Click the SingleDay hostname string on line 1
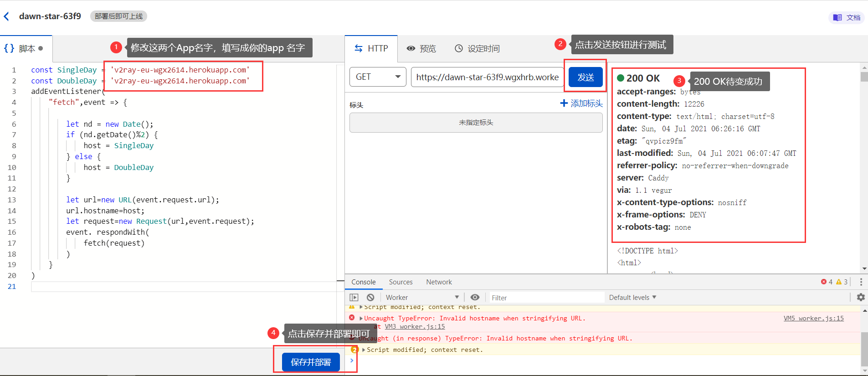The height and width of the screenshot is (376, 868). pyautogui.click(x=180, y=70)
